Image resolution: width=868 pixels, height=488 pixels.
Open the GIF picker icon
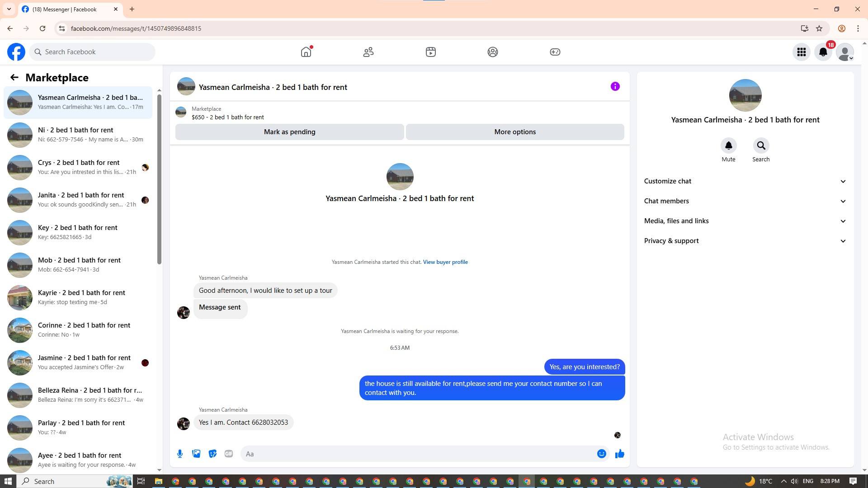[229, 454]
